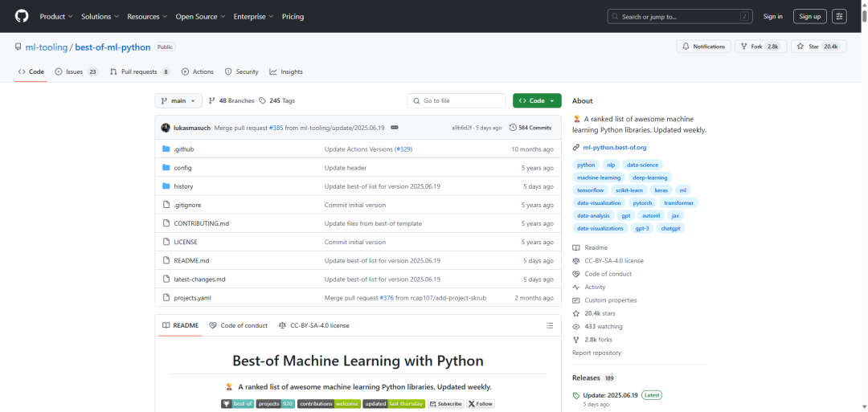868x412 pixels.
Task: Open the Insights tab
Action: coord(286,71)
